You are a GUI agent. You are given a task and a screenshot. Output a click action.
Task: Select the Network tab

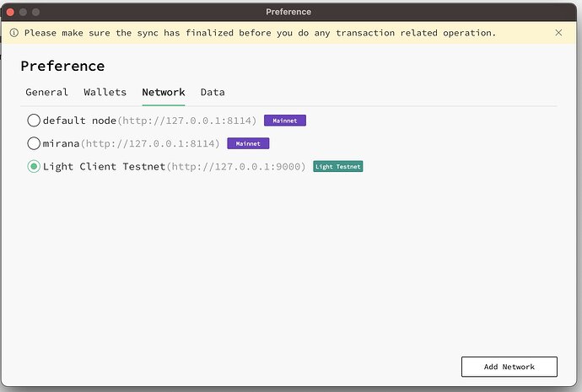point(163,92)
